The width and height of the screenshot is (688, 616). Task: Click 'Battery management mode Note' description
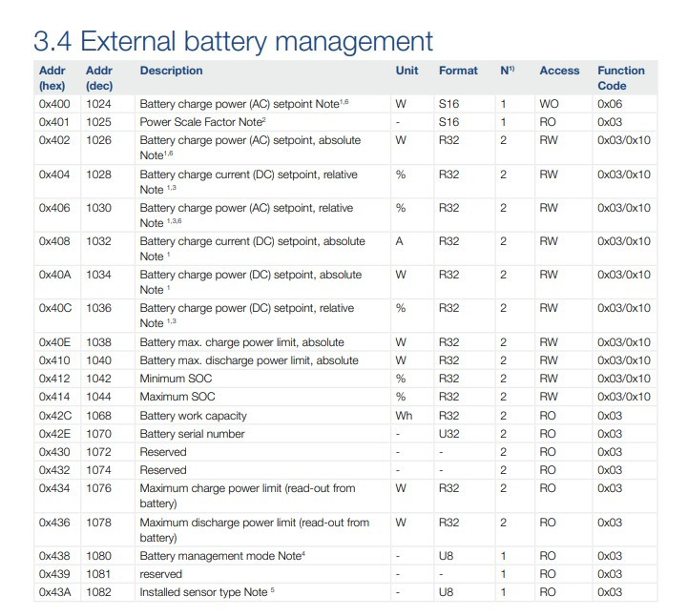pyautogui.click(x=222, y=556)
